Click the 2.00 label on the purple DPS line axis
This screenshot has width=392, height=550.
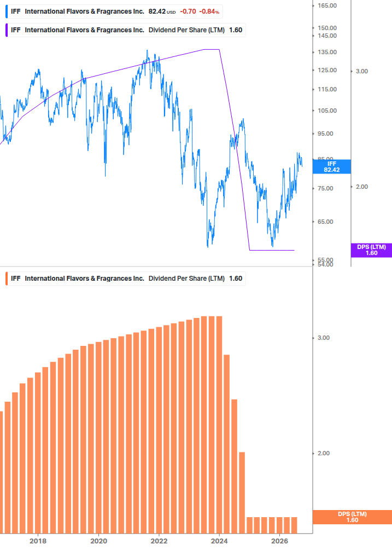[x=362, y=187]
